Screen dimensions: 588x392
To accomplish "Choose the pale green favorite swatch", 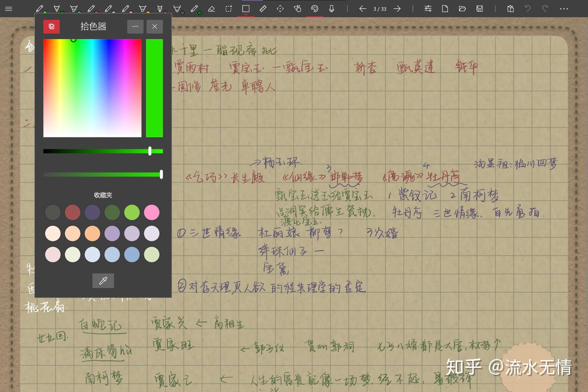I will pos(152,254).
